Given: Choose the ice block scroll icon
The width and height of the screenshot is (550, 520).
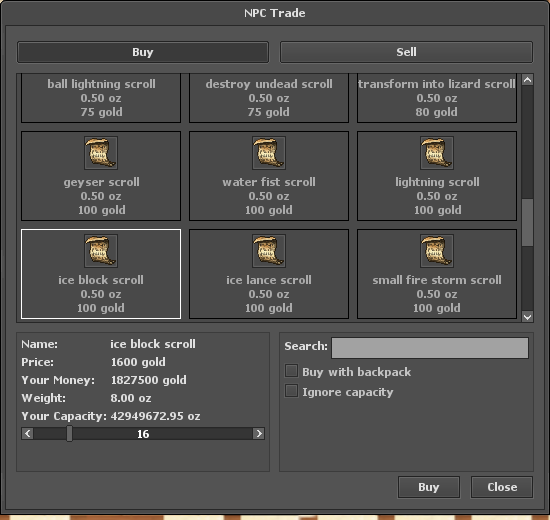Looking at the screenshot, I should point(101,251).
